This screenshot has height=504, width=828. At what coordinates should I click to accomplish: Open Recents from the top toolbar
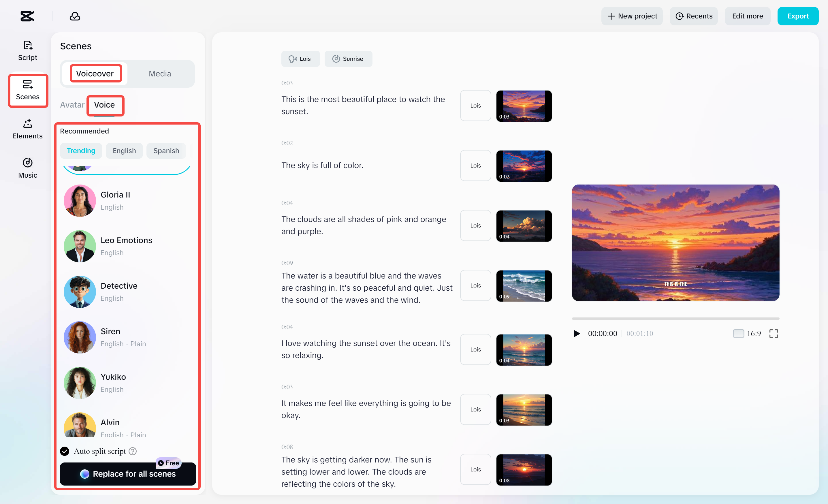[x=694, y=16]
